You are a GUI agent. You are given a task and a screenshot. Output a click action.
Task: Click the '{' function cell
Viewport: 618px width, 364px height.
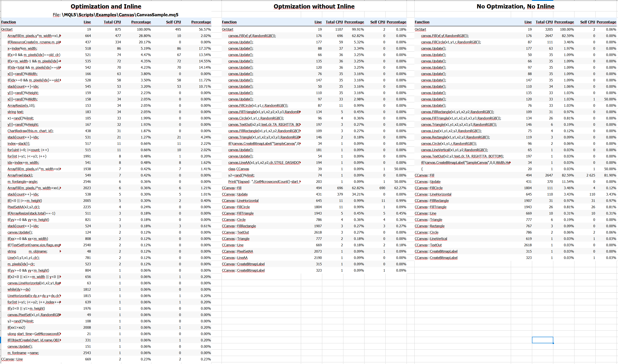coord(422,169)
